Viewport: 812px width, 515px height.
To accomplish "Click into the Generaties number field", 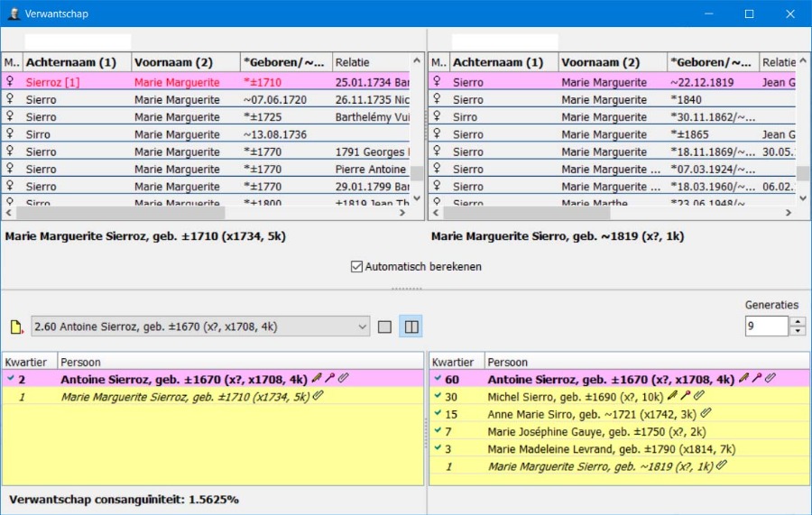I will point(765,326).
